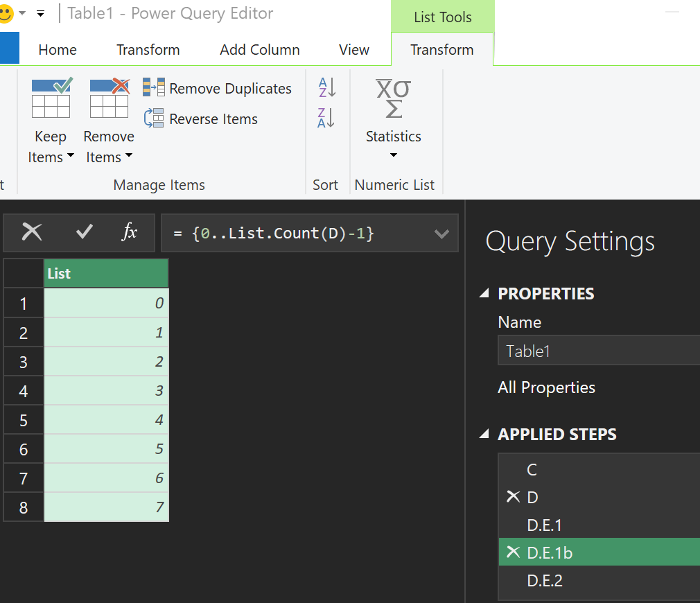Select the list cell with value 4
The width and height of the screenshot is (700, 603).
(x=106, y=419)
